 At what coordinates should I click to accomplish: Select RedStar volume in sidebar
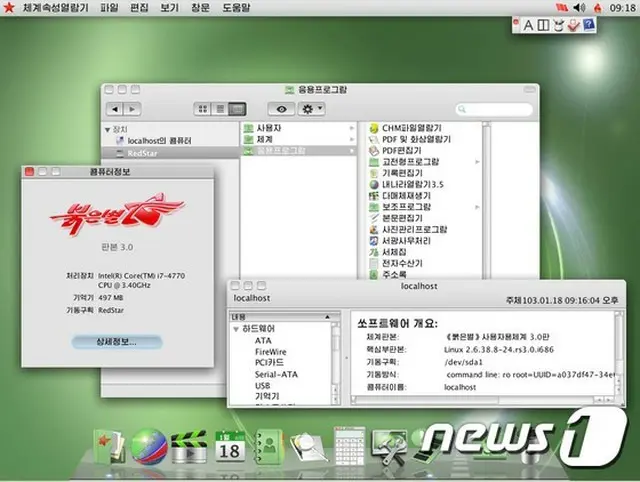(x=170, y=153)
